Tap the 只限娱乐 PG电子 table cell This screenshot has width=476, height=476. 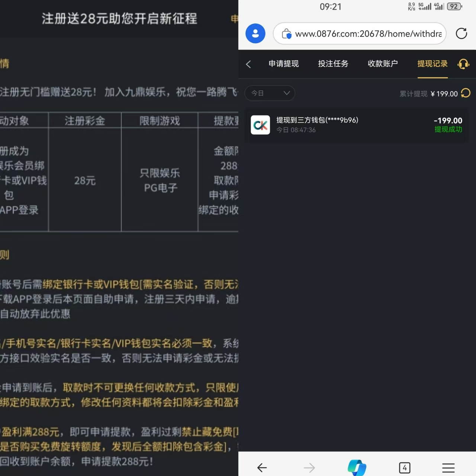click(x=160, y=180)
